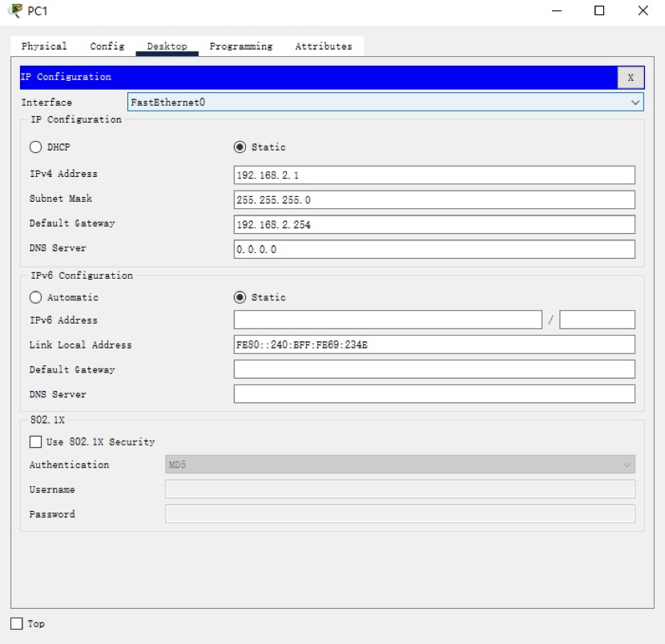Maximize the PC1 window
The height and width of the screenshot is (644, 665).
click(598, 11)
